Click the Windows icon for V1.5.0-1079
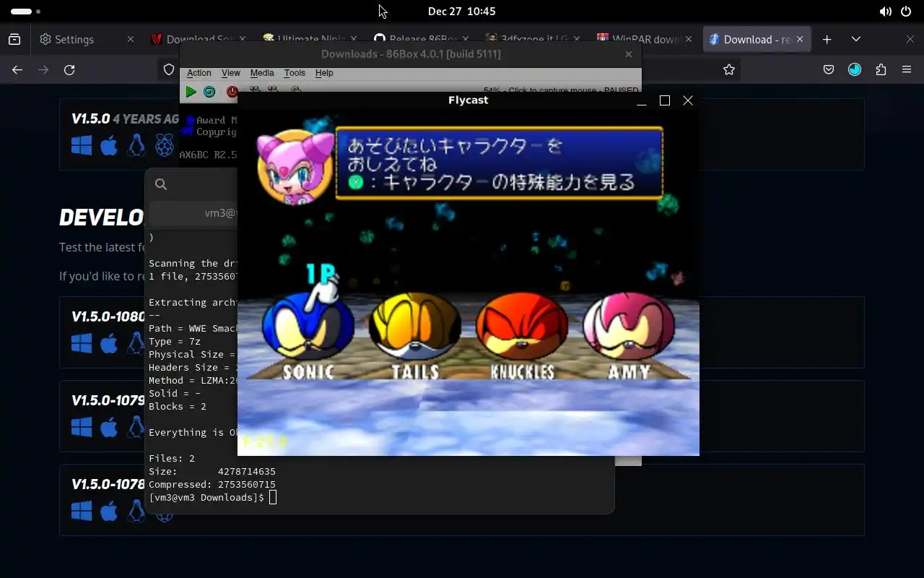 (82, 426)
